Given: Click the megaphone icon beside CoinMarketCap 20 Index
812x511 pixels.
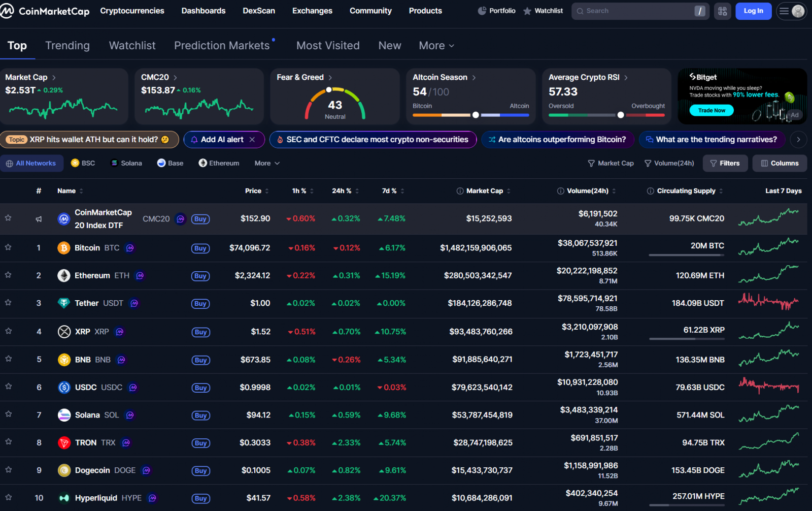Looking at the screenshot, I should pyautogui.click(x=39, y=219).
